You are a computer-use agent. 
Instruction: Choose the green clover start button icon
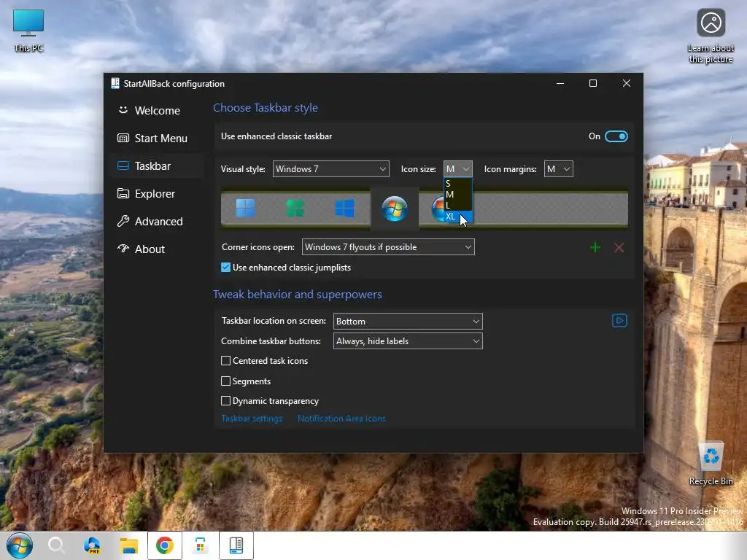click(295, 209)
